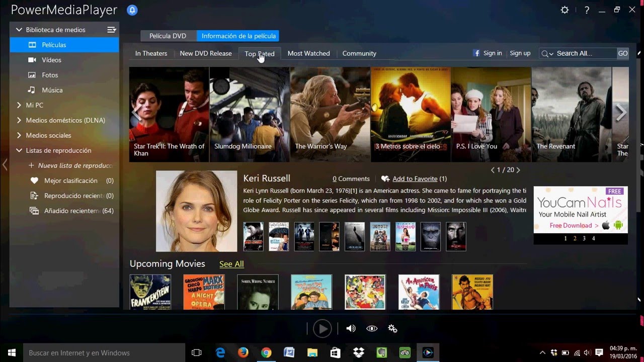Image resolution: width=644 pixels, height=362 pixels.
Task: Toggle the volume speaker icon
Action: tap(351, 329)
